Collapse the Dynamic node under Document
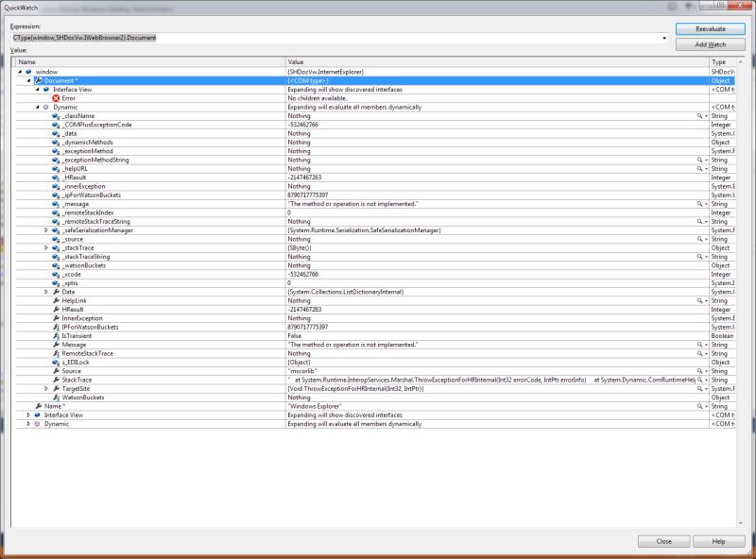The width and height of the screenshot is (756, 559). tap(38, 107)
